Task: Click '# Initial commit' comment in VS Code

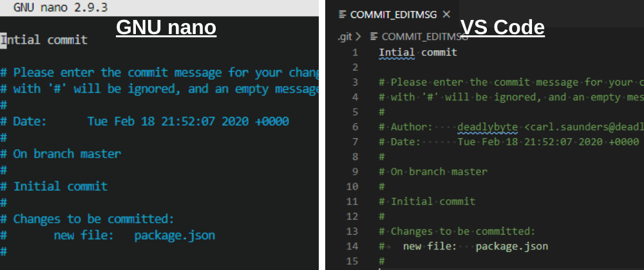Action: tap(427, 202)
